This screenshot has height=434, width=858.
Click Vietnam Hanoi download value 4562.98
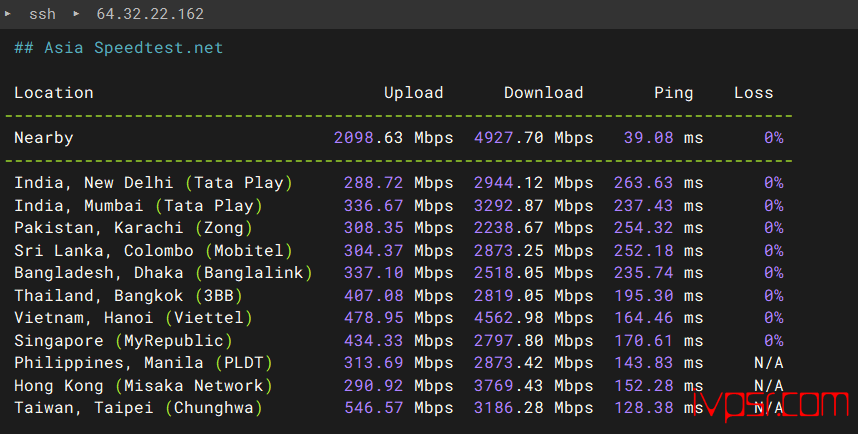508,317
